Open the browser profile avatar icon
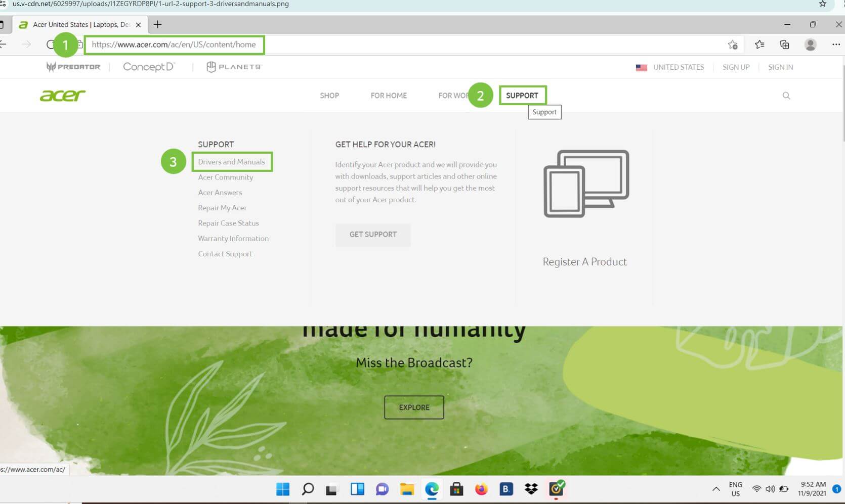Image resolution: width=845 pixels, height=504 pixels. coord(810,44)
